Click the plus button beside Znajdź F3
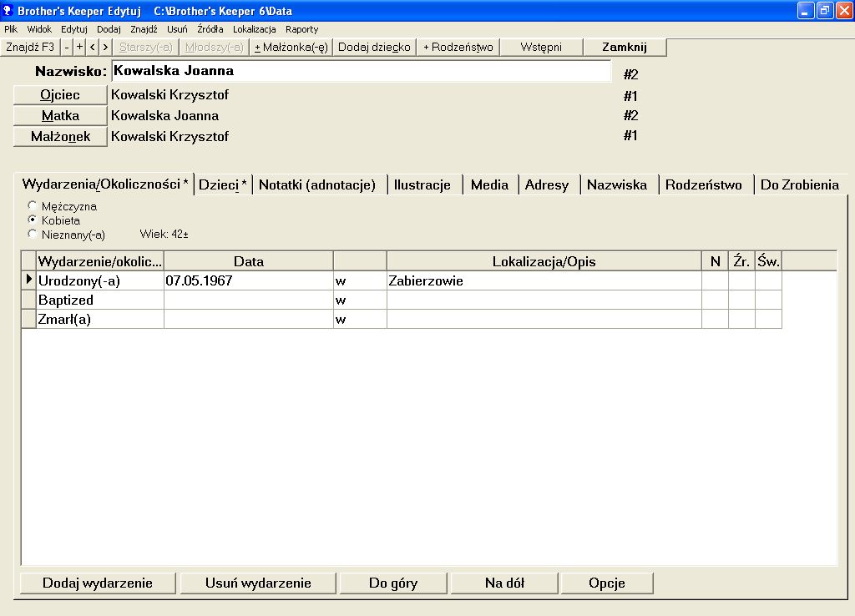Viewport: 855px width, 616px height. click(x=80, y=48)
